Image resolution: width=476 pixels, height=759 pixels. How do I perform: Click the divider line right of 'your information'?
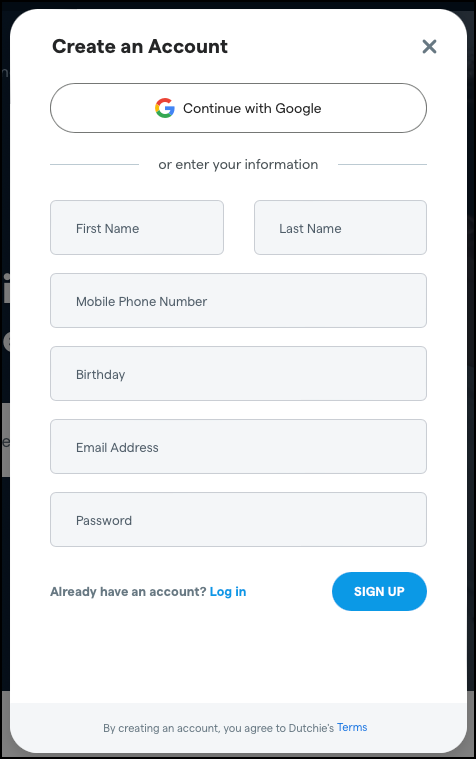382,165
